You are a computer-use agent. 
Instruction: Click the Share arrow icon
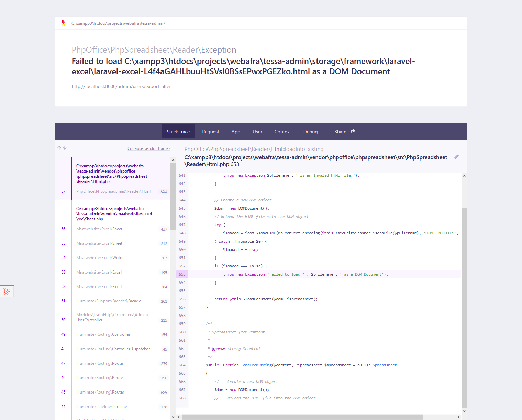[353, 131]
